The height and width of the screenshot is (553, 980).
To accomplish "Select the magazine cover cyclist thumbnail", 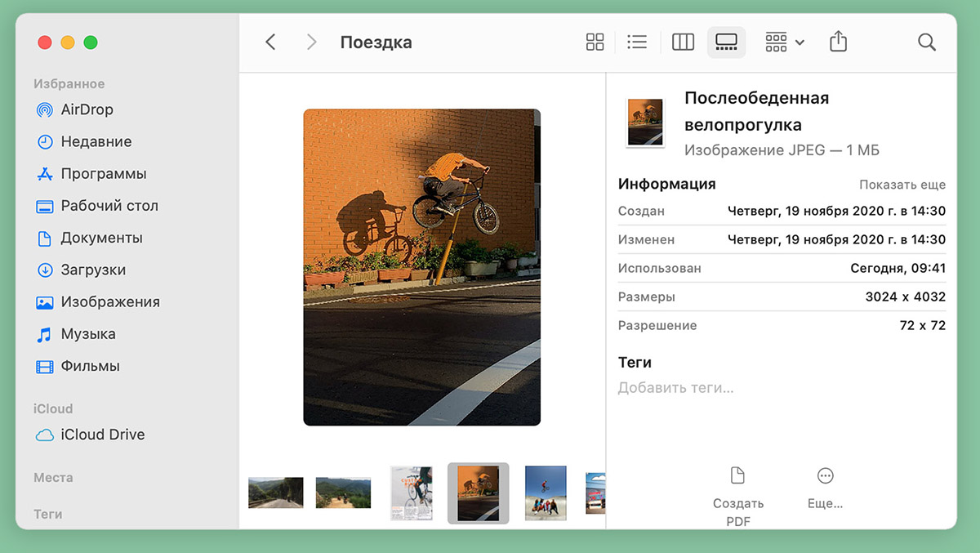I will click(411, 493).
